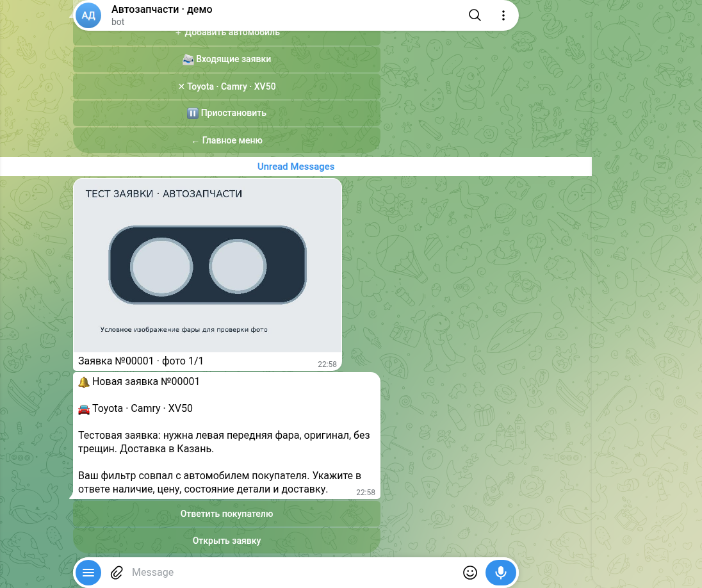Click the paperclip attach file icon
702x588 pixels.
[117, 573]
